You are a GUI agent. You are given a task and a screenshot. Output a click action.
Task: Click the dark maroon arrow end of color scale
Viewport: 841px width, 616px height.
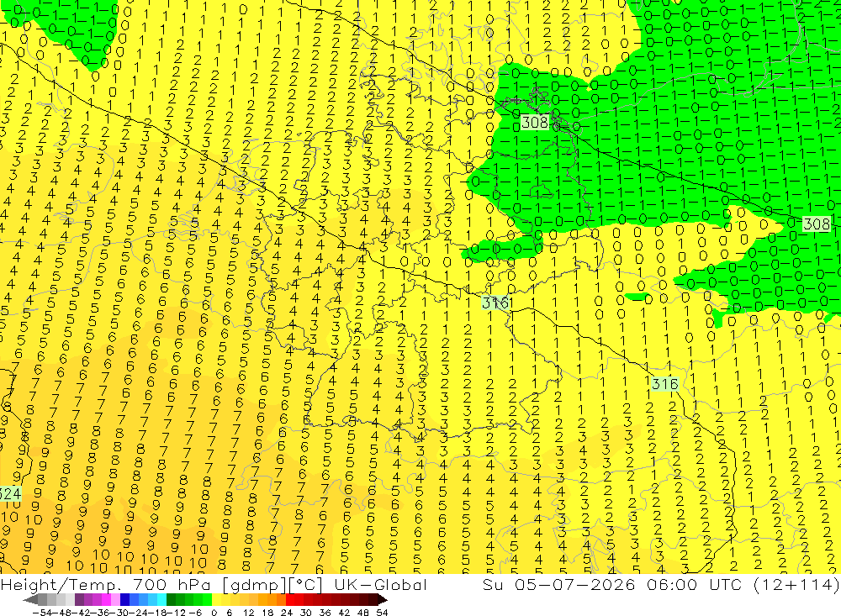tap(382, 599)
